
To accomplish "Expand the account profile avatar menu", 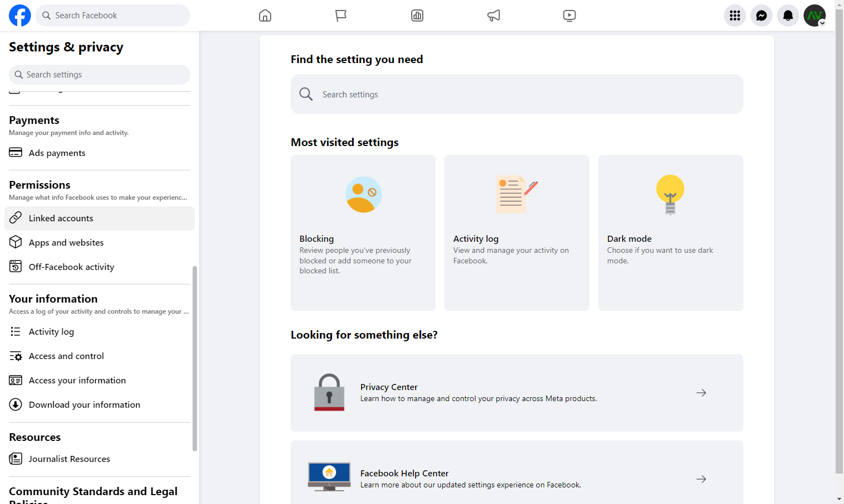I will [815, 15].
